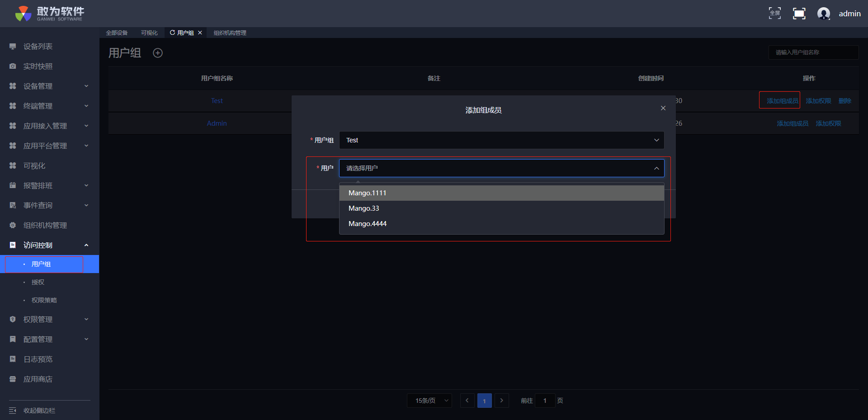Click the fullscreen 全屏 icon in header
This screenshot has height=420, width=868.
tap(775, 14)
